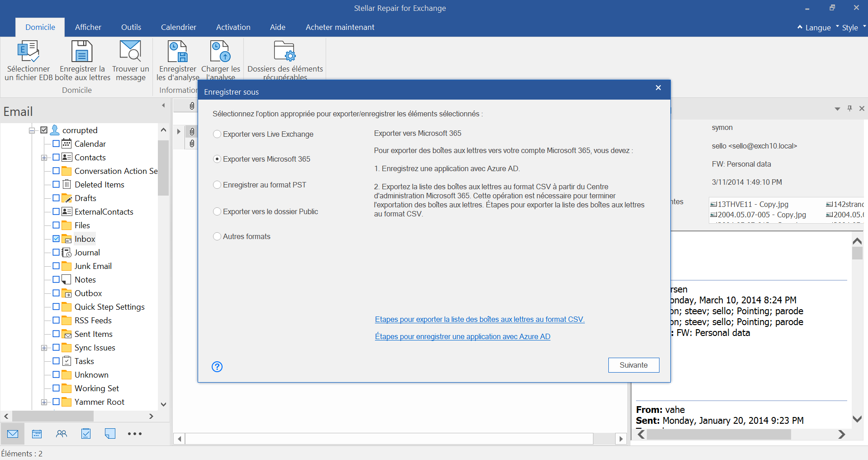Expand the Contacts tree node
This screenshot has height=460, width=868.
tap(44, 158)
